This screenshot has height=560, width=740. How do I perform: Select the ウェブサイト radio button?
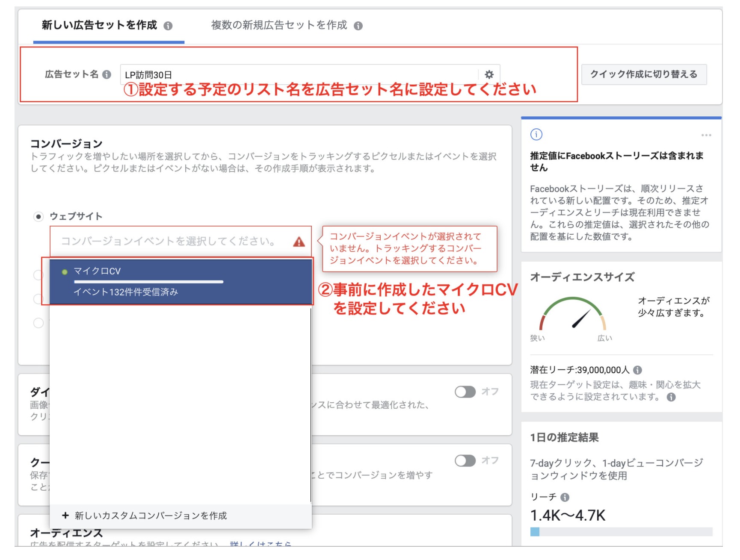(38, 217)
